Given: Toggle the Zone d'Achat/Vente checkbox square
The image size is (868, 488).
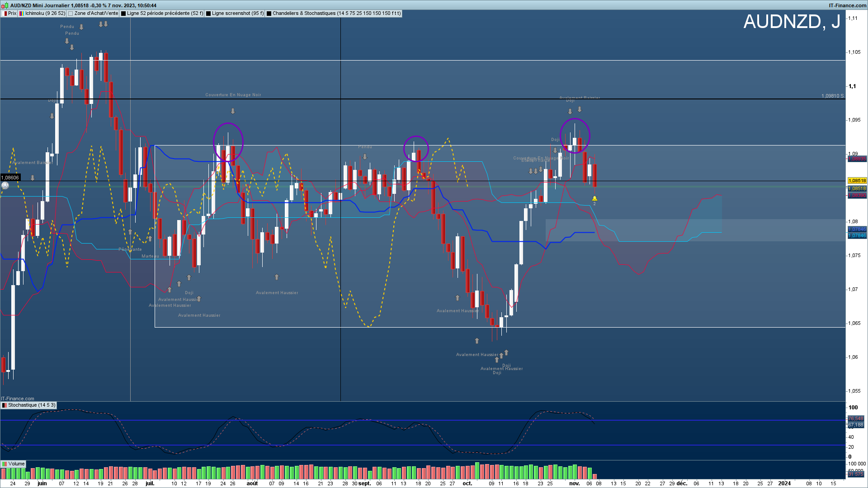Looking at the screenshot, I should coord(71,14).
